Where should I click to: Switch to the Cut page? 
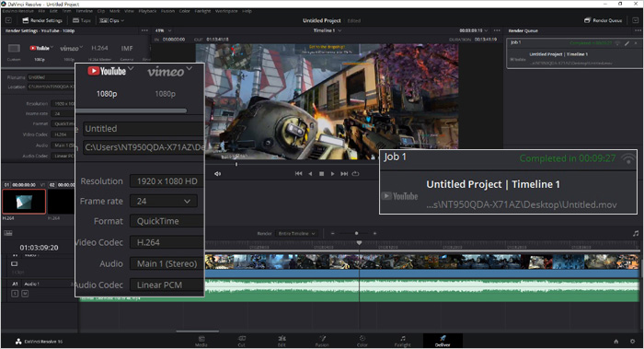[241, 341]
